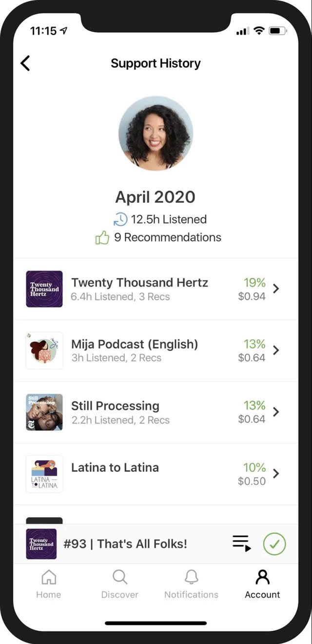Tap the listening time clock icon
Screen dimensions: 312x644
tap(120, 219)
